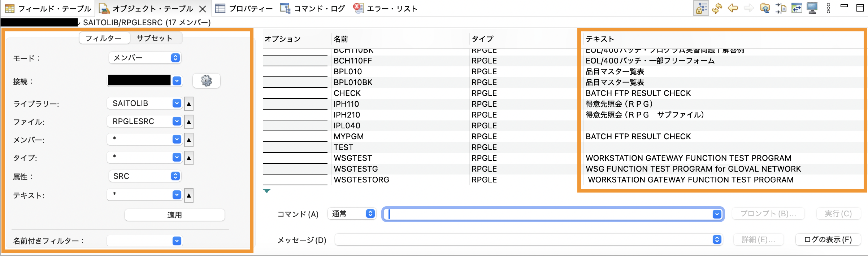Select the BCH110FF member name
Screen dimensions: 868x256
(x=353, y=61)
